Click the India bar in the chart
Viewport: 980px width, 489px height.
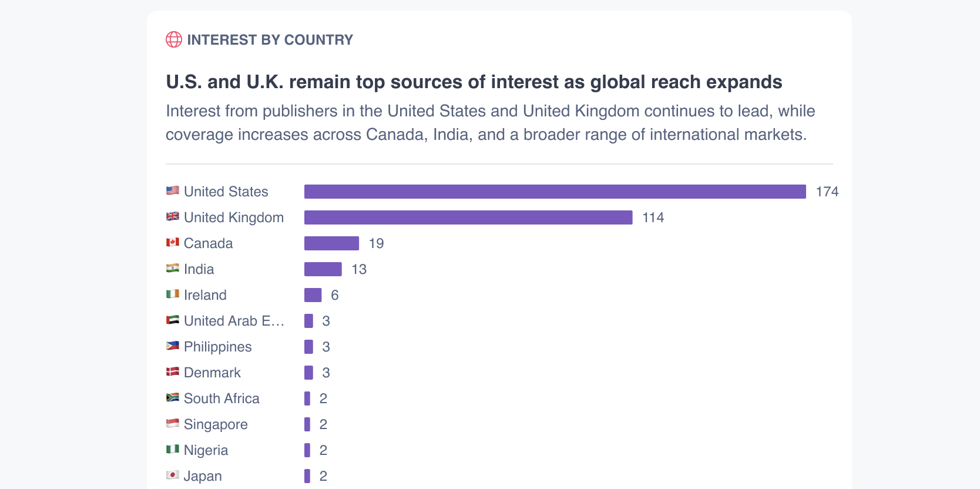(x=323, y=269)
